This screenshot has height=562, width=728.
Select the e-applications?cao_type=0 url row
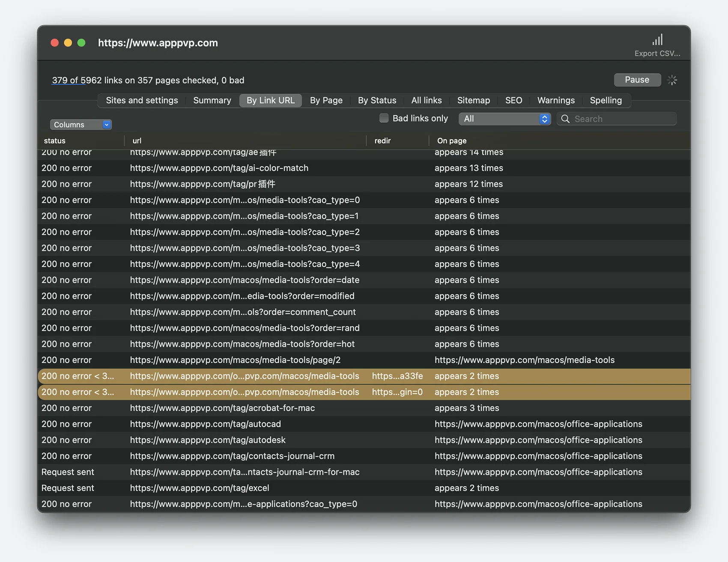pyautogui.click(x=244, y=504)
